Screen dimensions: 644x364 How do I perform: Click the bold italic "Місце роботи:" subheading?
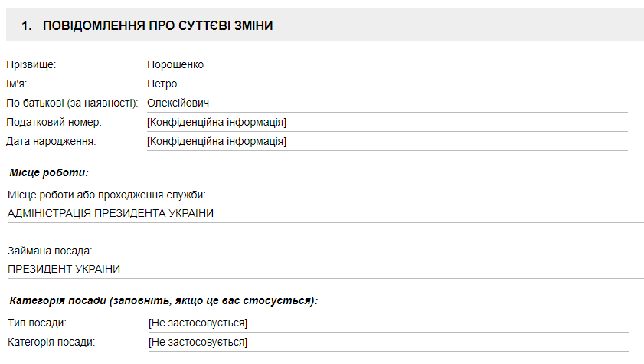(49, 172)
